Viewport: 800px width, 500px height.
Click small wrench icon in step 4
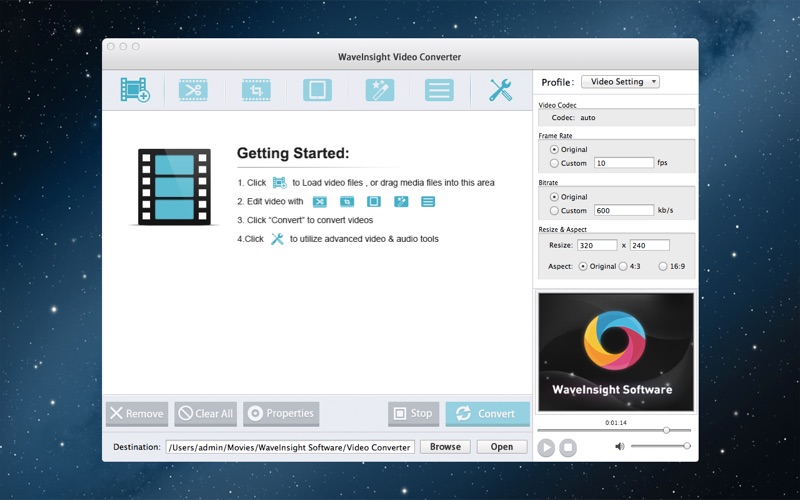[277, 239]
